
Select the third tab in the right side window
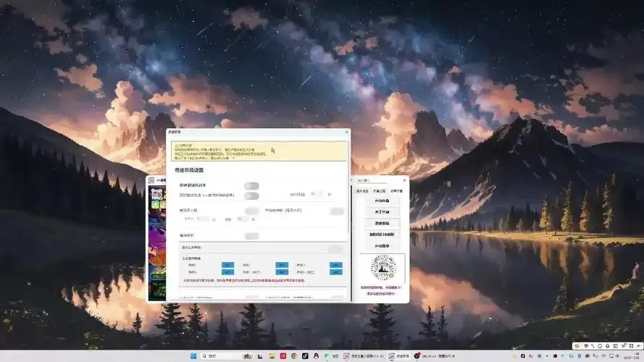(x=397, y=191)
